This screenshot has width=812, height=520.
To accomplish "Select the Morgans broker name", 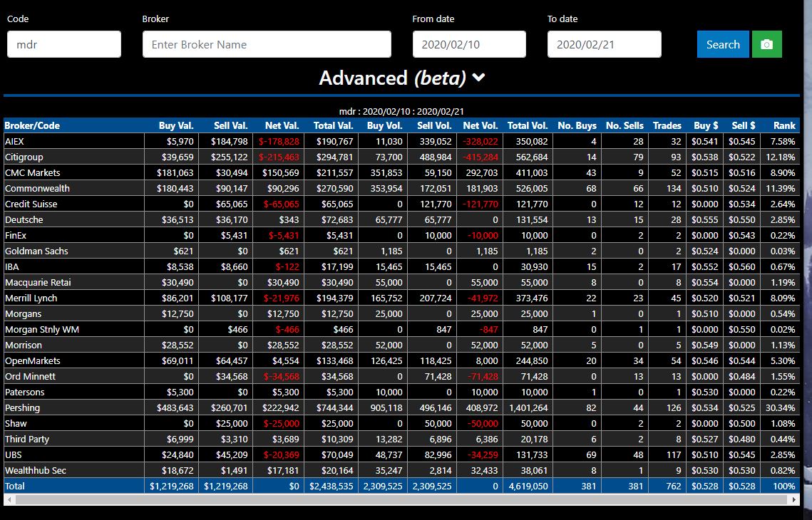I will coord(24,313).
